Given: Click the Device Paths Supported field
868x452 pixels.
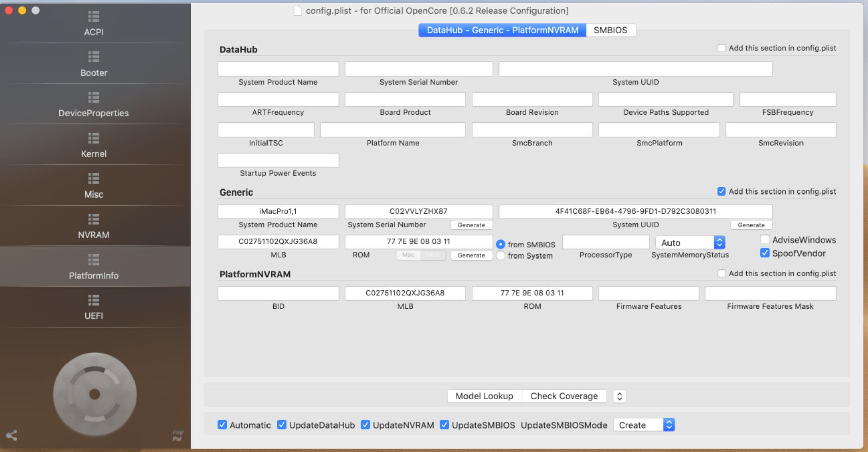Looking at the screenshot, I should coord(666,99).
